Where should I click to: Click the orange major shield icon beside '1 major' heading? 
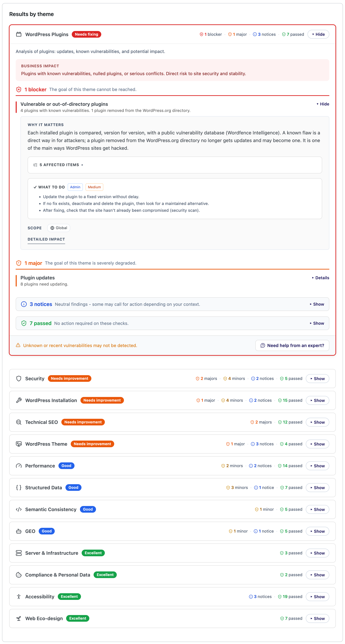pyautogui.click(x=19, y=263)
